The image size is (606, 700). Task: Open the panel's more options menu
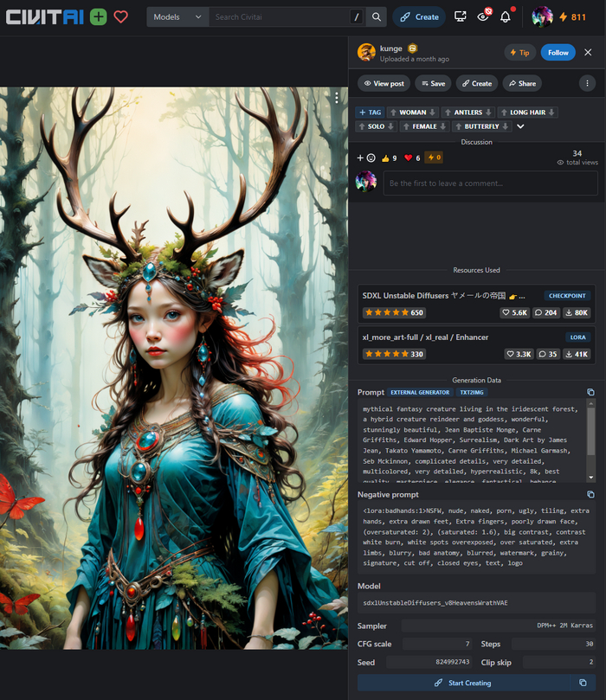(x=588, y=83)
